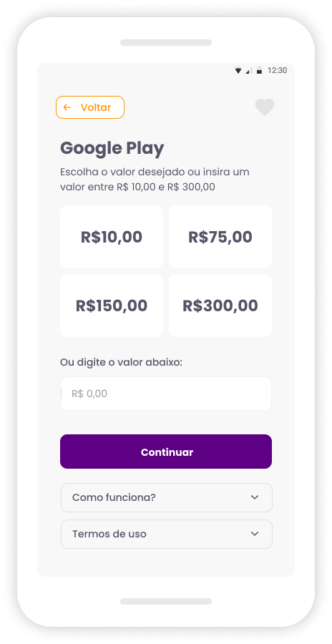
Task: Click the left arrow in Voltar button
Action: coord(67,107)
